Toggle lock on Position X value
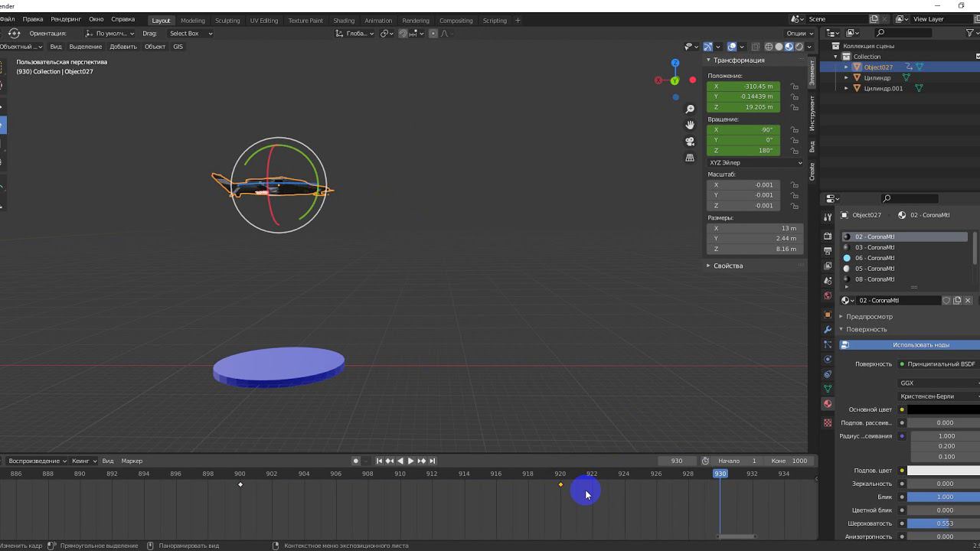This screenshot has height=551, width=980. click(x=795, y=86)
